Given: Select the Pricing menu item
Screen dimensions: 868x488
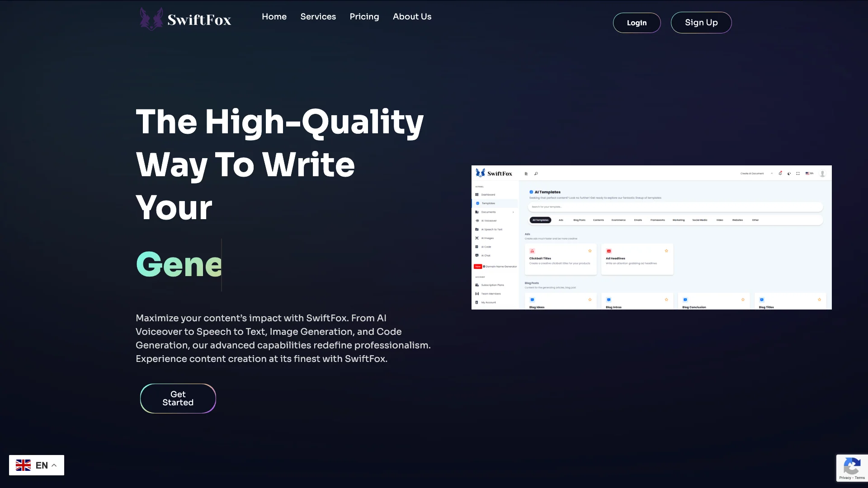Looking at the screenshot, I should [364, 17].
